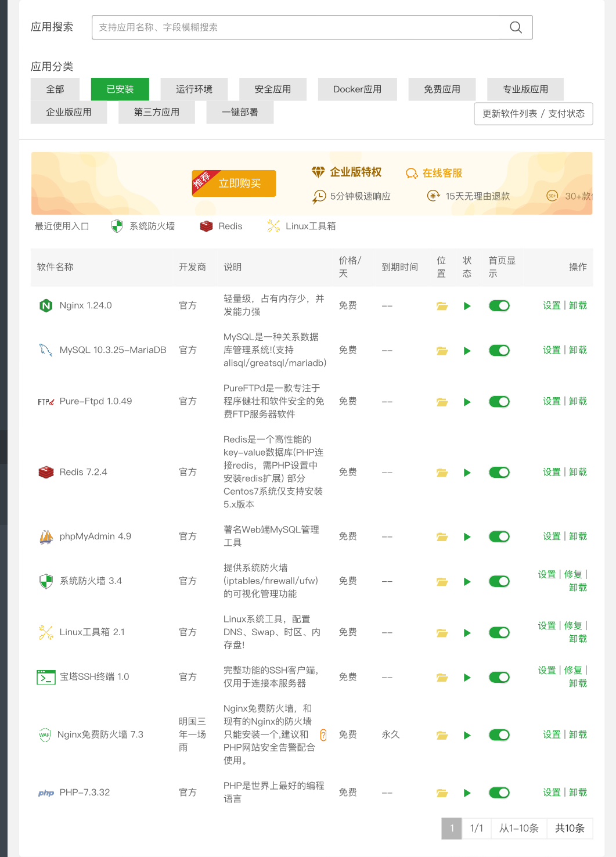Click 设置 for Nginx 1.24.0
616x857 pixels.
[552, 305]
